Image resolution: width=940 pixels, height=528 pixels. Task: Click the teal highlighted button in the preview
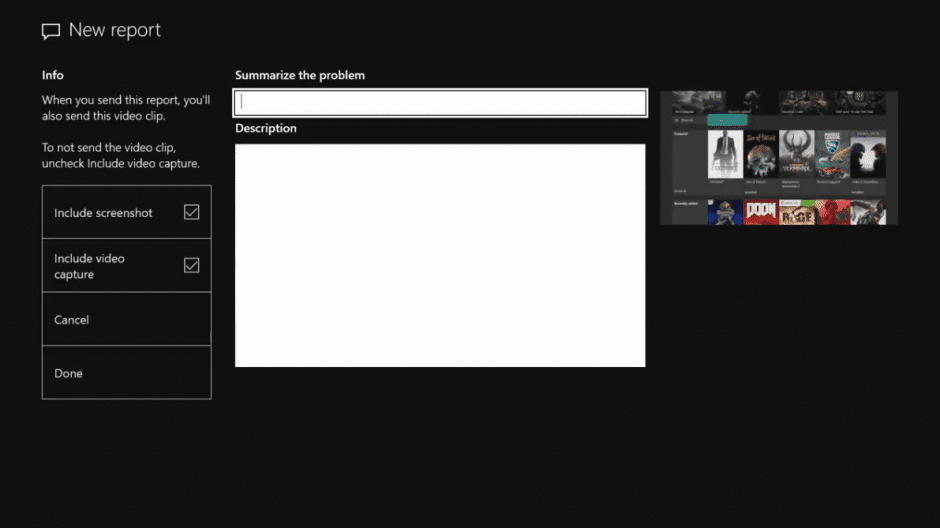[727, 120]
